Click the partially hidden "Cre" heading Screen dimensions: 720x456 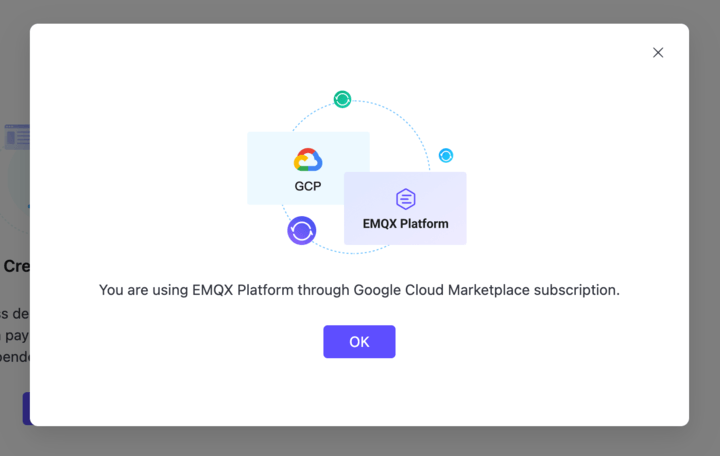16,267
